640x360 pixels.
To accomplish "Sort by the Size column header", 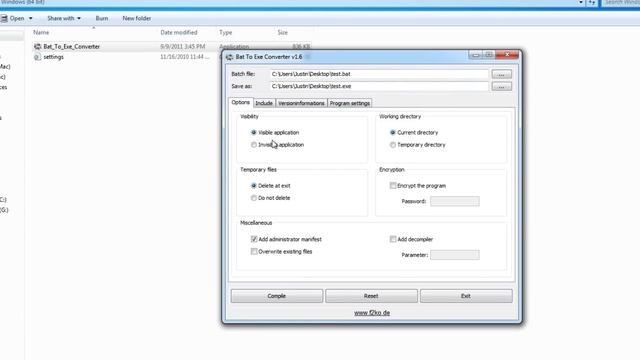I will (x=282, y=32).
